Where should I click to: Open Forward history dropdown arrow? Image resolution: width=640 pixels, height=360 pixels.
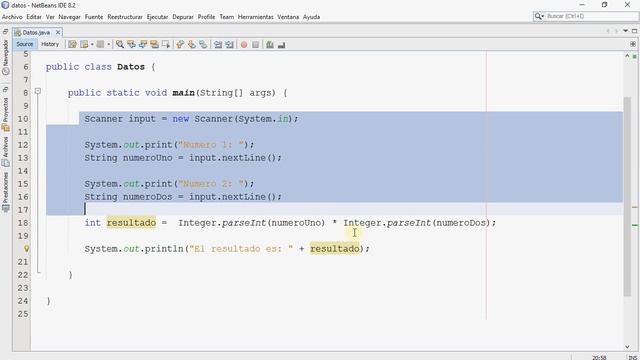pos(109,44)
